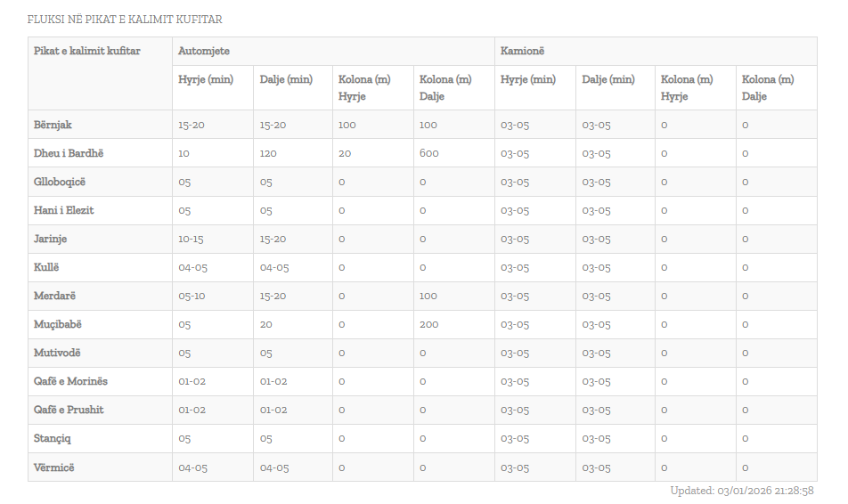Screen dimensions: 848x504
Task: Click the Kamionë column group header
Action: pos(524,52)
